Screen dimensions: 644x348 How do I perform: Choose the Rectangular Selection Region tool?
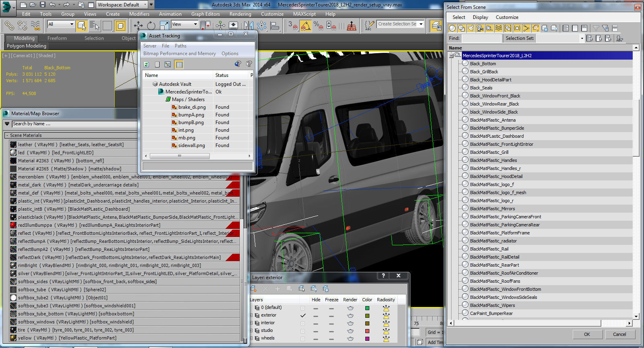[x=108, y=25]
